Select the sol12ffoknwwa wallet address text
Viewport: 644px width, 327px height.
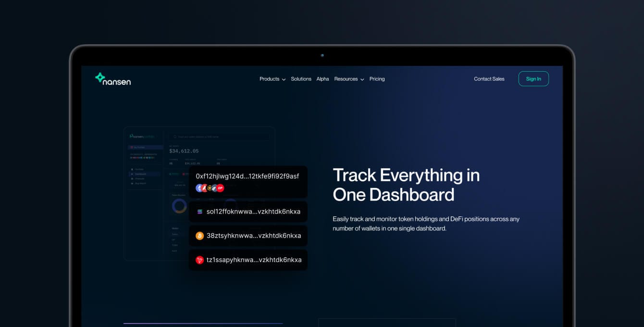pyautogui.click(x=253, y=212)
